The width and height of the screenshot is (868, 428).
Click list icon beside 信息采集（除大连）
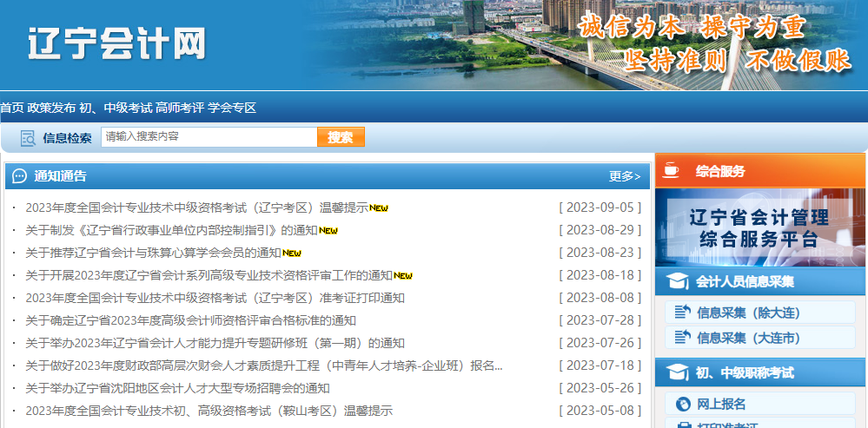(683, 313)
